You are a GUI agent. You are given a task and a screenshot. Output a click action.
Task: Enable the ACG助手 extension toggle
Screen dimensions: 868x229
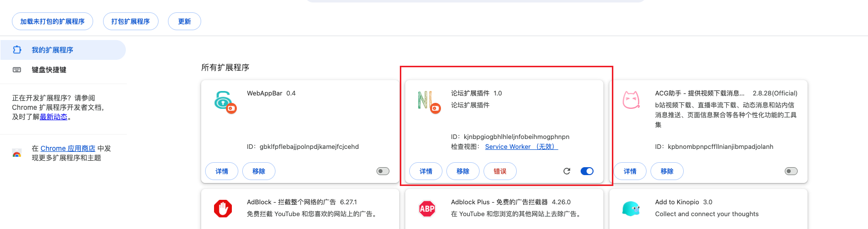pos(791,171)
